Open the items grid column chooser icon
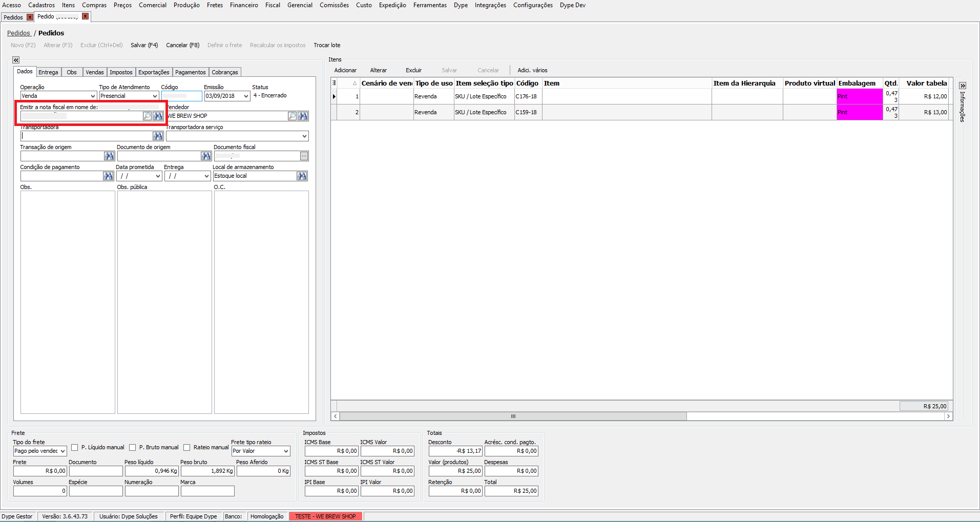The width and height of the screenshot is (980, 522). 334,83
